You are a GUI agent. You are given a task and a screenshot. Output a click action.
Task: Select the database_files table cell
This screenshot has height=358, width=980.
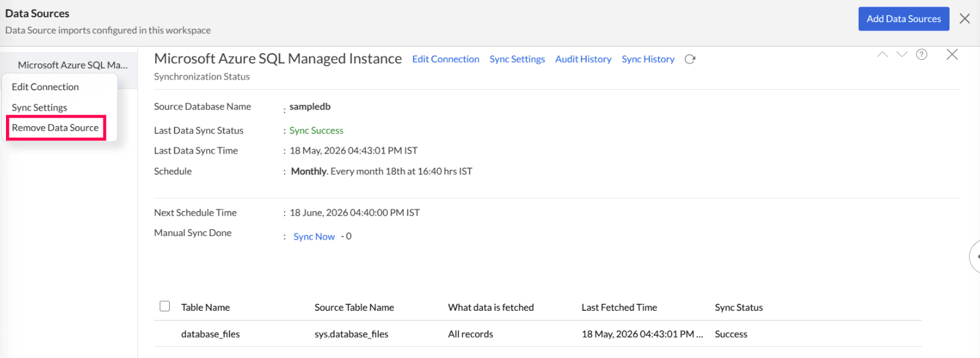click(210, 334)
